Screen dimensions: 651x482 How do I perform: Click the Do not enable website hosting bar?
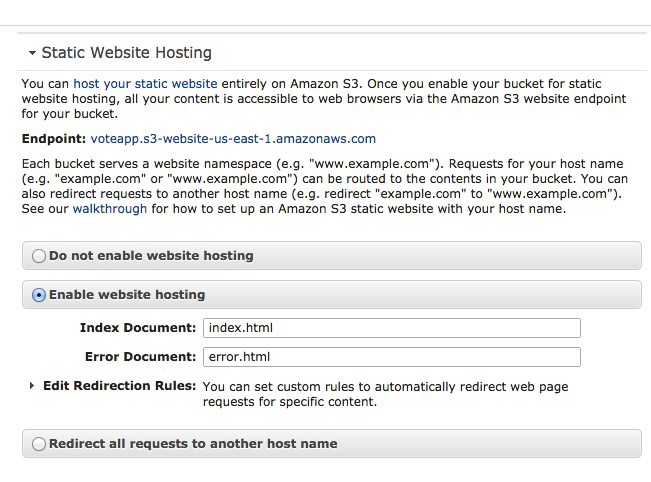[332, 256]
